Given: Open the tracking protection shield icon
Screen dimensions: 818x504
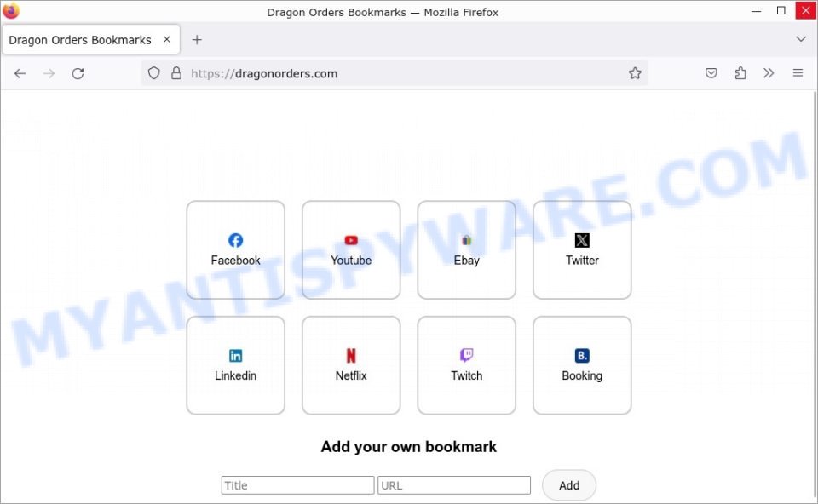Looking at the screenshot, I should pos(153,73).
